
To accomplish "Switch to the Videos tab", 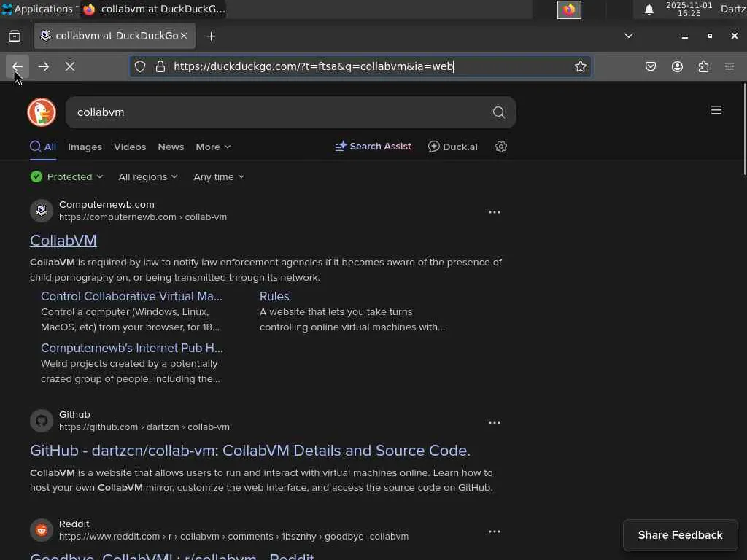I will click(x=130, y=147).
